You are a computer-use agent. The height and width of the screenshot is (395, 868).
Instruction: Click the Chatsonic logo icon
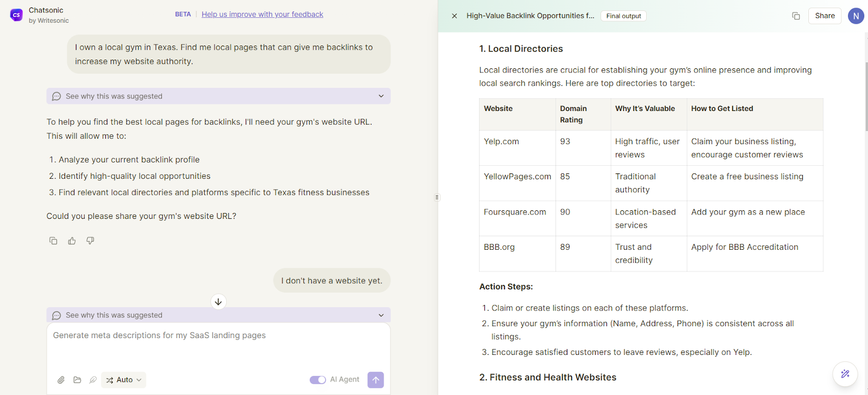pyautogui.click(x=16, y=15)
